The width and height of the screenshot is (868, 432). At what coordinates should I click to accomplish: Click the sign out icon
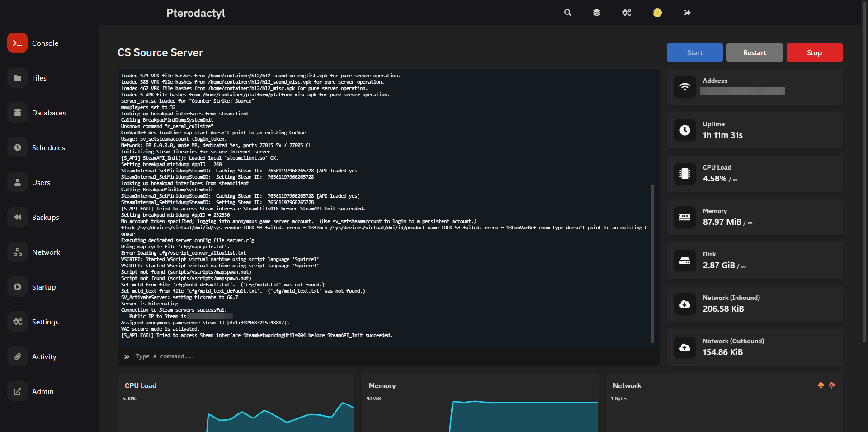[x=687, y=13]
